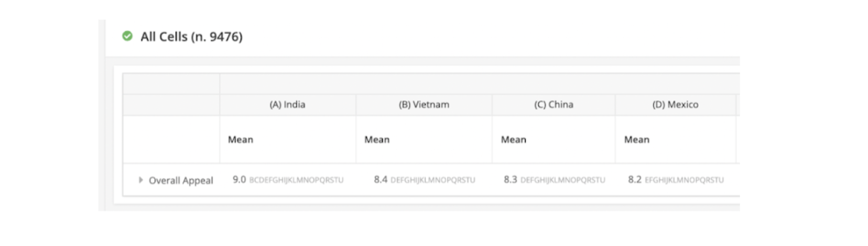Click the green checkmark status icon
The height and width of the screenshot is (246, 868).
(x=127, y=36)
